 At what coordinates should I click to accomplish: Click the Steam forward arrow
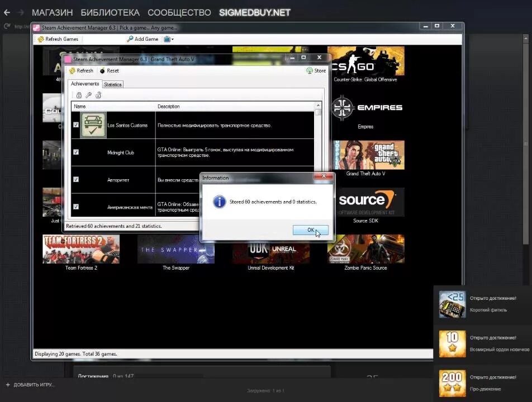point(21,12)
